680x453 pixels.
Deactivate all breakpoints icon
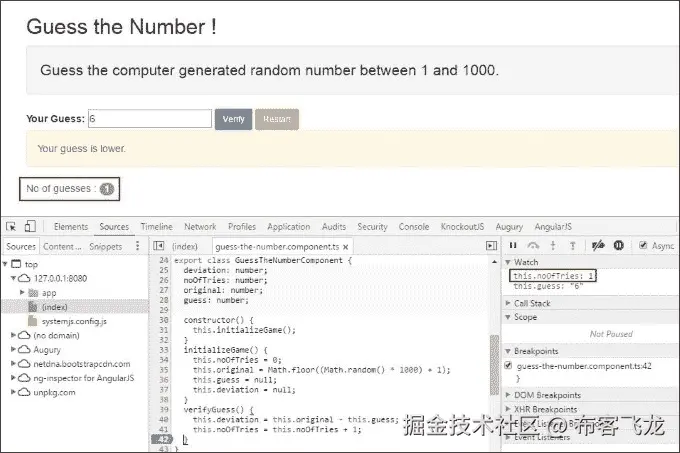598,245
